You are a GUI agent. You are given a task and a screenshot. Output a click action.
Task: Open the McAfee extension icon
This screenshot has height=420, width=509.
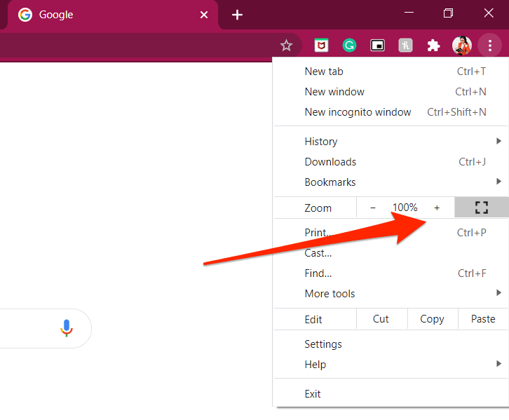(x=321, y=46)
